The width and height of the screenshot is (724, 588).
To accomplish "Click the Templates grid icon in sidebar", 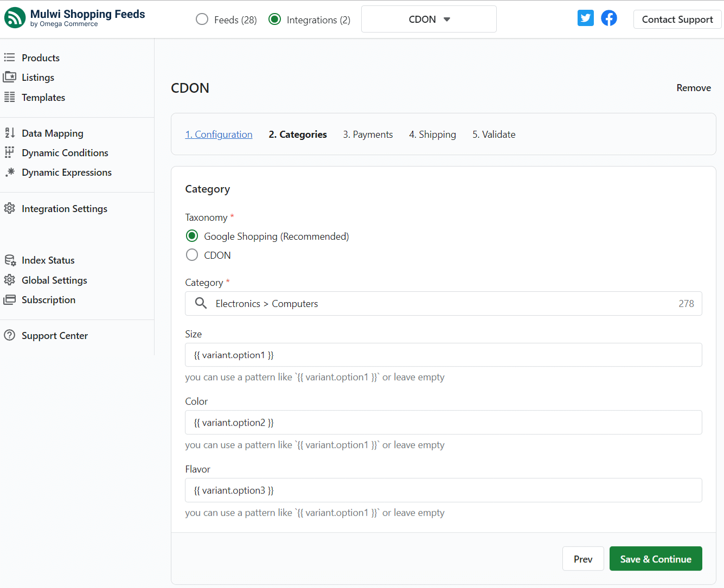I will [x=10, y=97].
